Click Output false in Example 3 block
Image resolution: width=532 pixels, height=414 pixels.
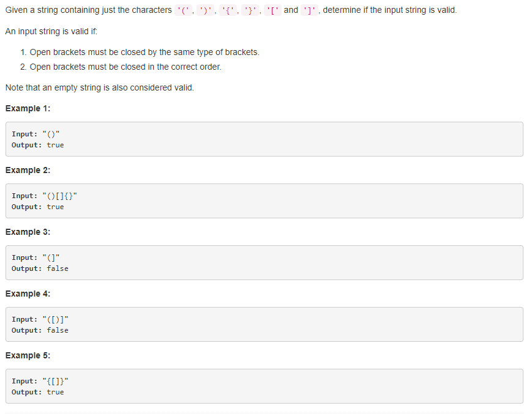[40, 268]
